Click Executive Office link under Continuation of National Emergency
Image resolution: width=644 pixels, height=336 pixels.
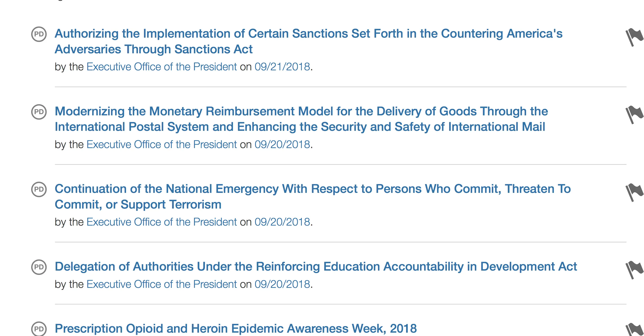[x=161, y=222]
